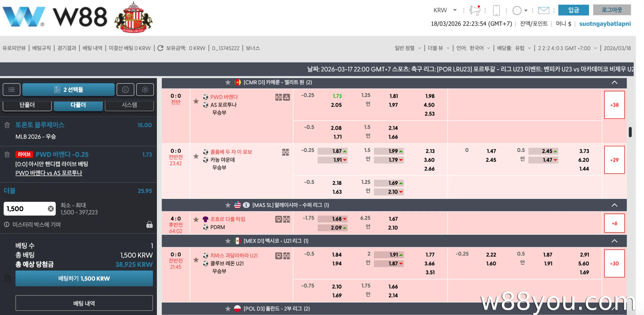Open live TV icon for 조호르 다룰 탁짐 match
Image resolution: width=644 pixels, height=315 pixels.
(x=278, y=219)
